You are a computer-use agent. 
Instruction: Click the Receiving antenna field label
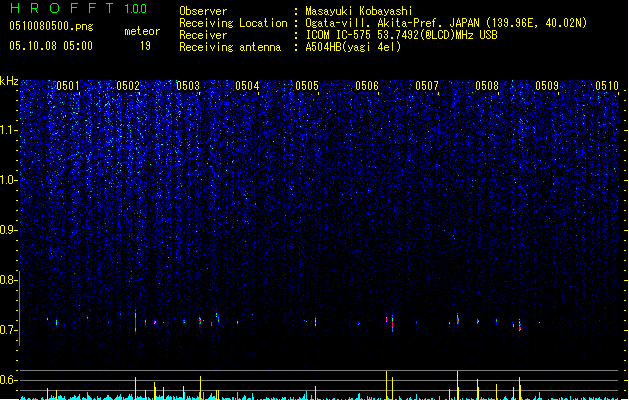tap(230, 47)
